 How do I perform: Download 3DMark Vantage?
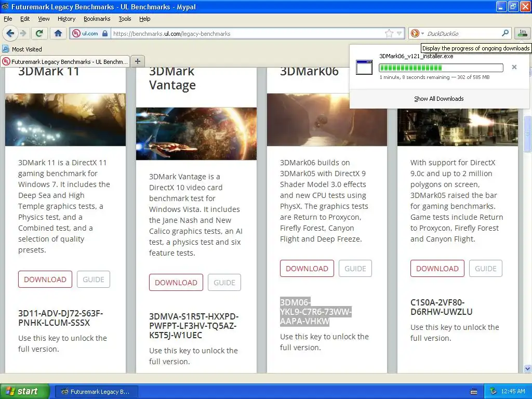[x=176, y=282]
